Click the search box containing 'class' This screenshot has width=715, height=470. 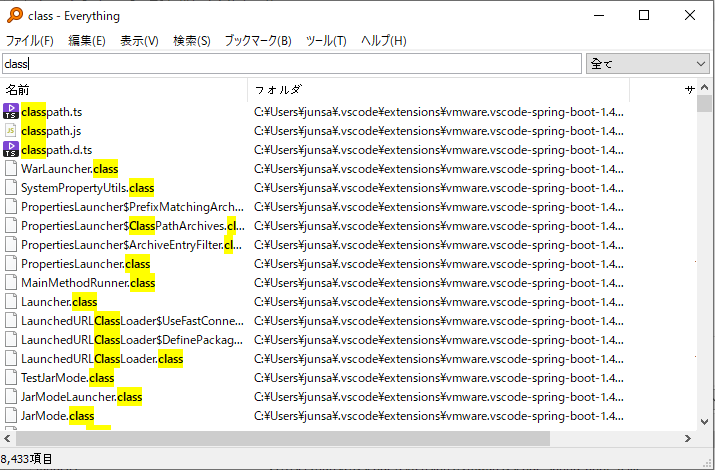(x=292, y=64)
